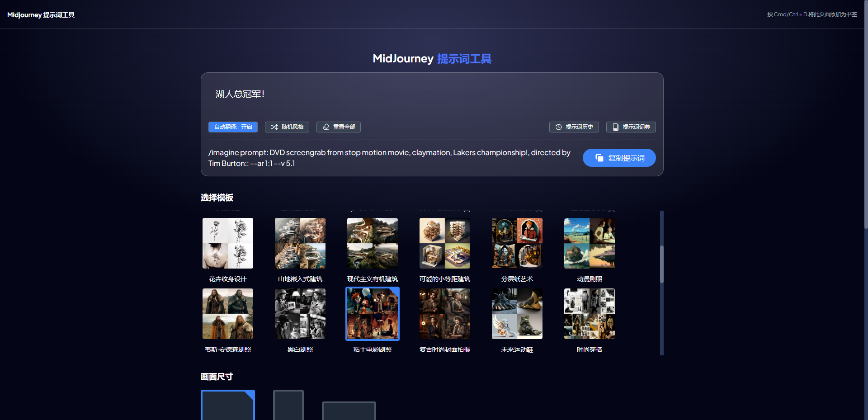
Task: Select the 可爱的小等距建筑 template thumbnail
Action: point(445,243)
